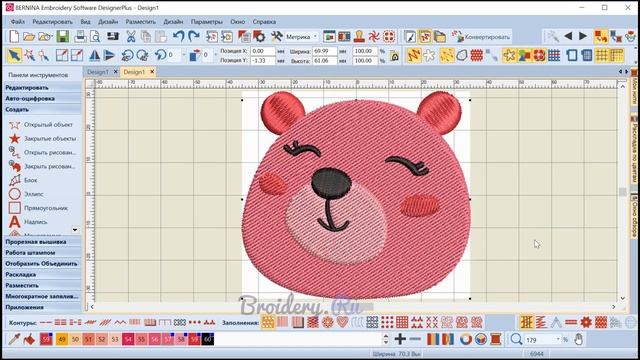The height and width of the screenshot is (360, 640).
Task: Toggle the artwork canvas pen mode icon
Action: [410, 37]
